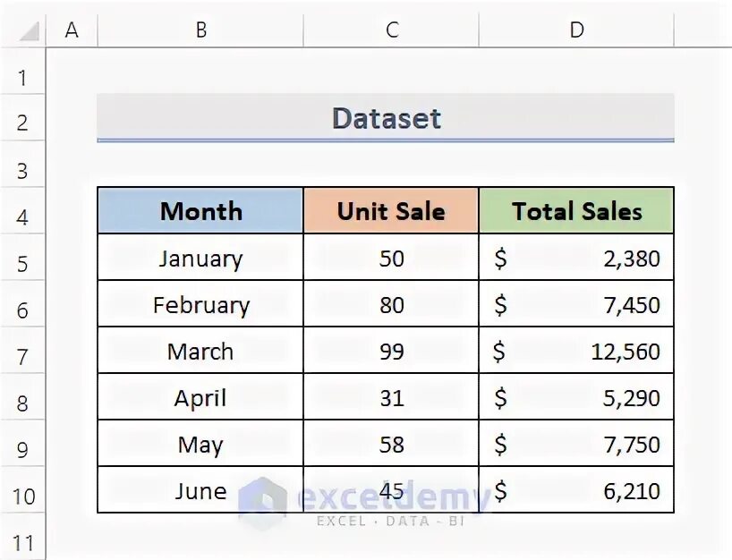Select the April cell
This screenshot has height=560, width=732.
point(200,398)
